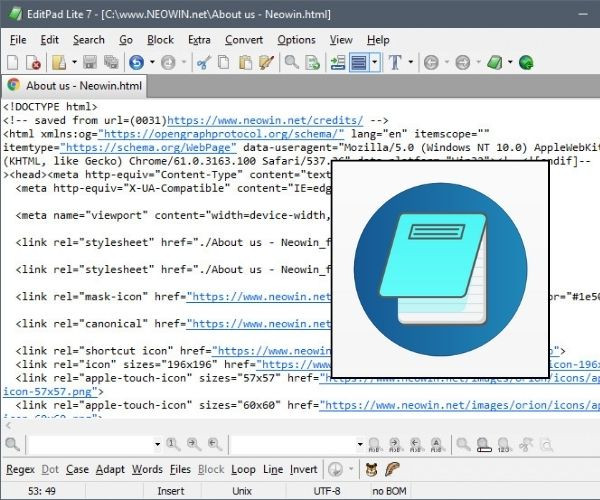The width and height of the screenshot is (600, 500).
Task: Undo the last edit with blue arrow
Action: pos(136,62)
